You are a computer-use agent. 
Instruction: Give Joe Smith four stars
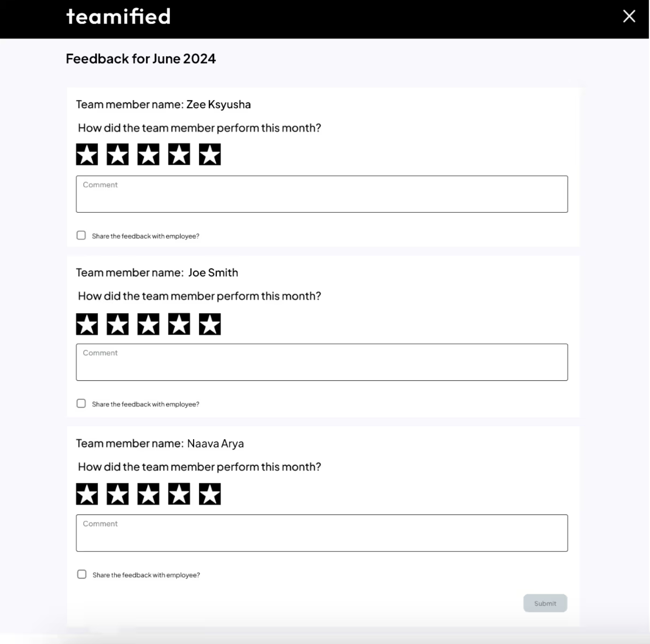(179, 324)
